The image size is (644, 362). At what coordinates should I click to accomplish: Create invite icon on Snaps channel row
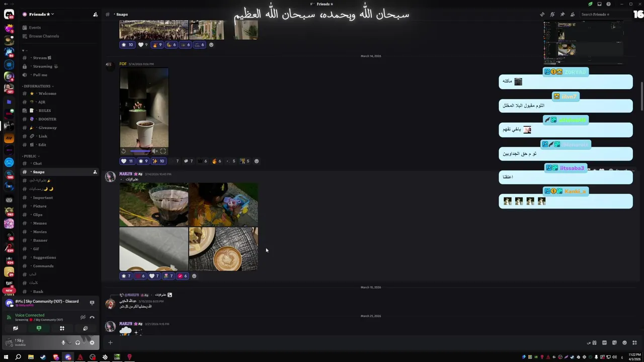[x=95, y=172]
